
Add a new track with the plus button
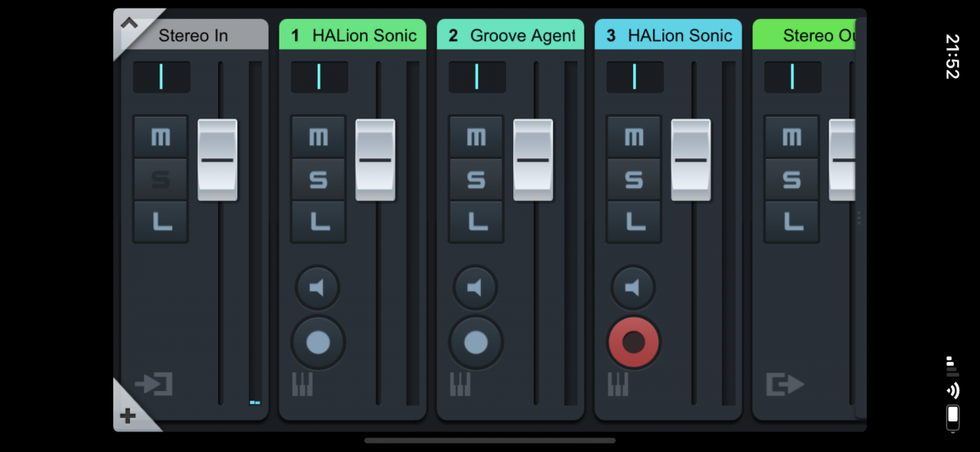128,416
